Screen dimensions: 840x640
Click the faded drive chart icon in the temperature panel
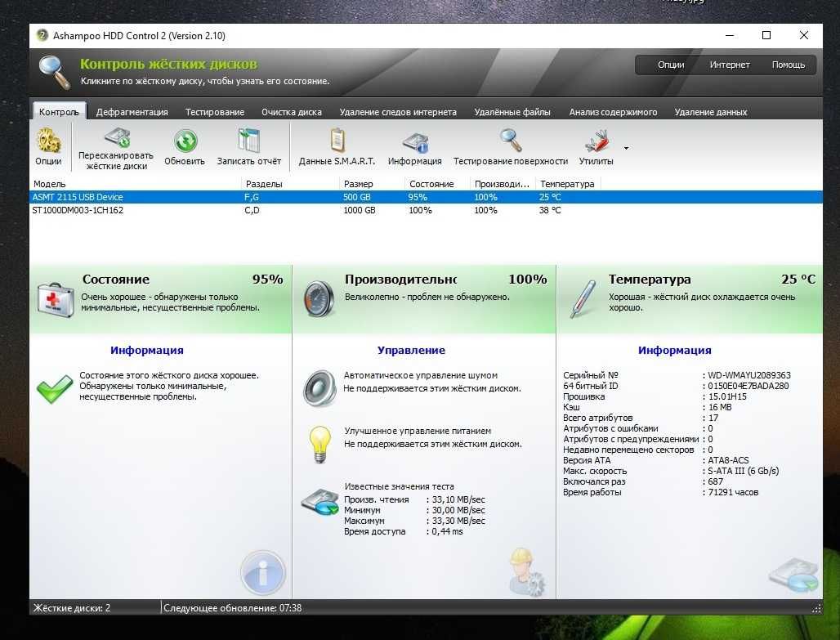pyautogui.click(x=794, y=575)
